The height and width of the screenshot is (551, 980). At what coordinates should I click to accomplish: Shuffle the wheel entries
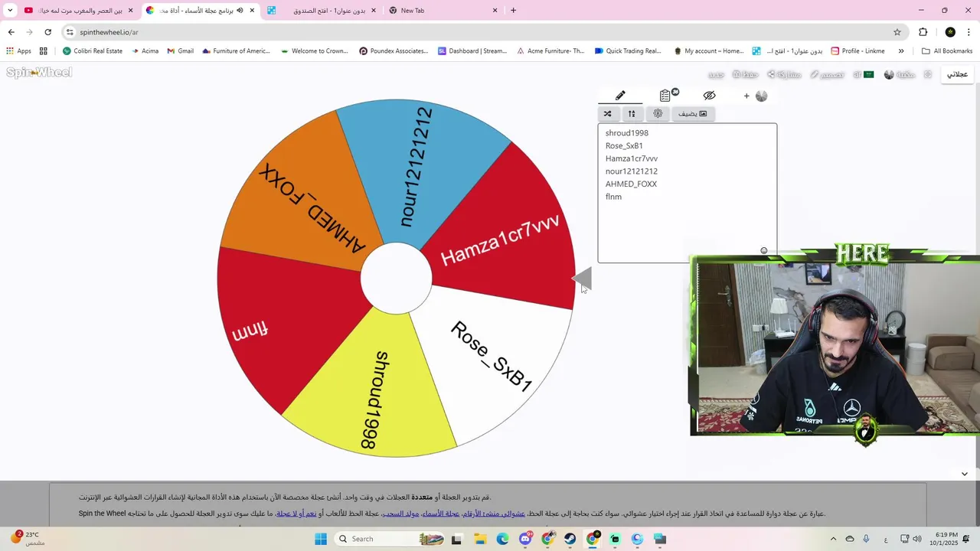(x=608, y=114)
